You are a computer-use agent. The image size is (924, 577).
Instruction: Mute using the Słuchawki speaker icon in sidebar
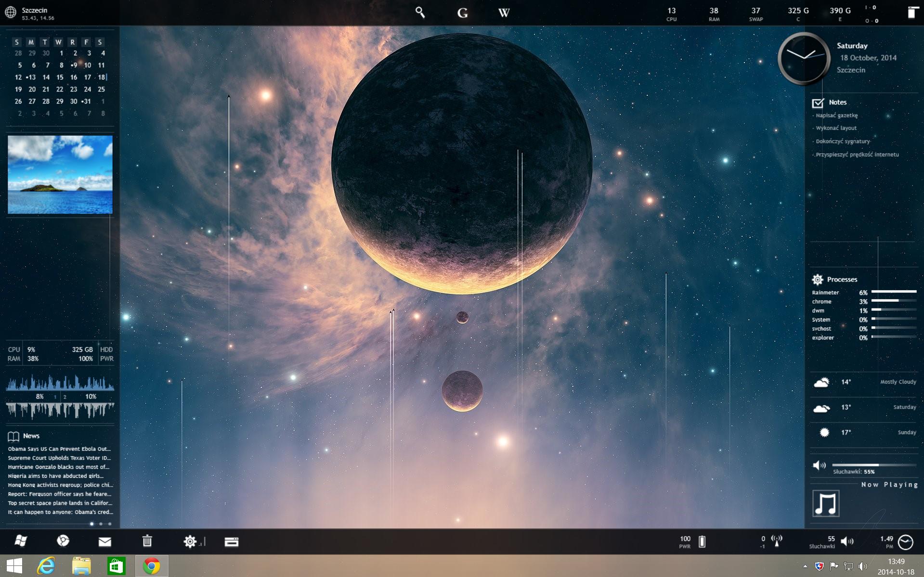pyautogui.click(x=819, y=465)
